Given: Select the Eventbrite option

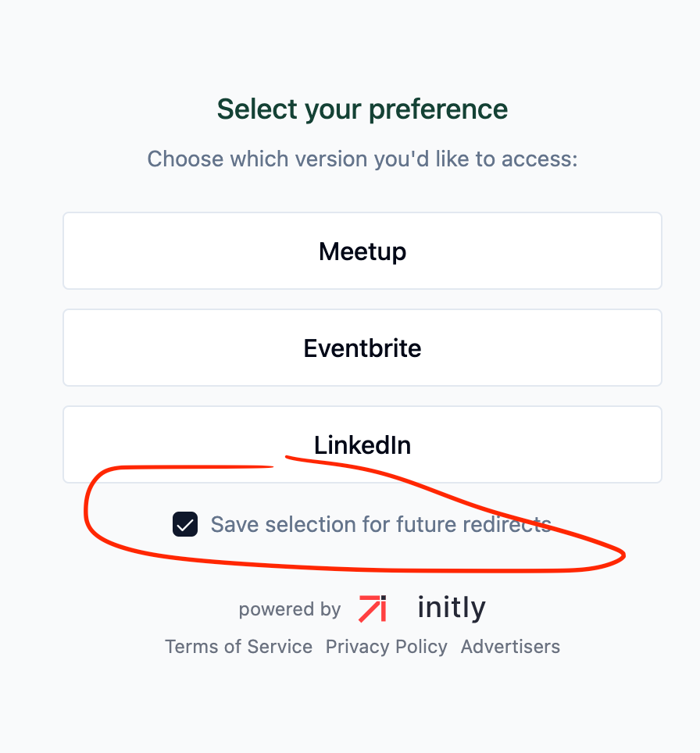Looking at the screenshot, I should point(362,348).
